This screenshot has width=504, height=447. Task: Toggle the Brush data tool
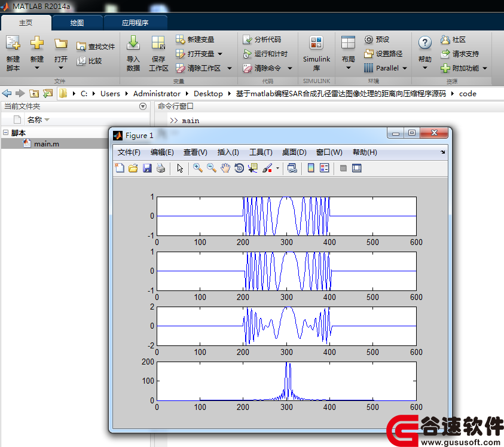tap(267, 168)
